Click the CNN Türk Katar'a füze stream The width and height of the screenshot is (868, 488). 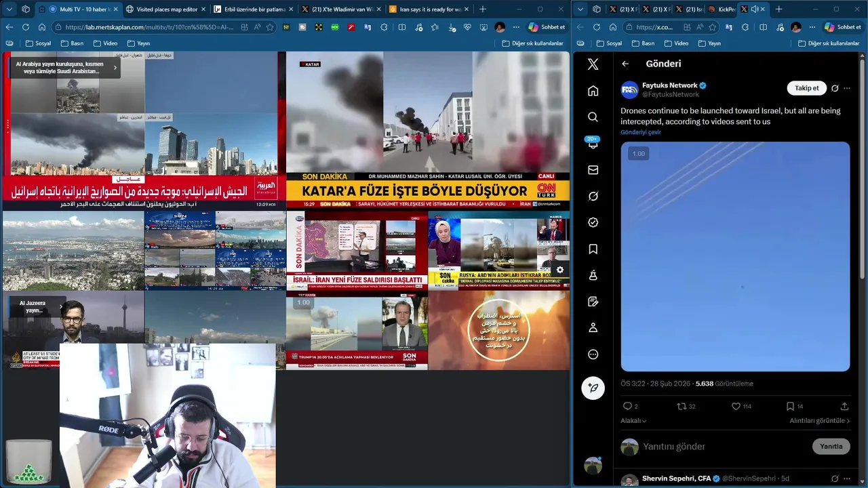pos(428,130)
